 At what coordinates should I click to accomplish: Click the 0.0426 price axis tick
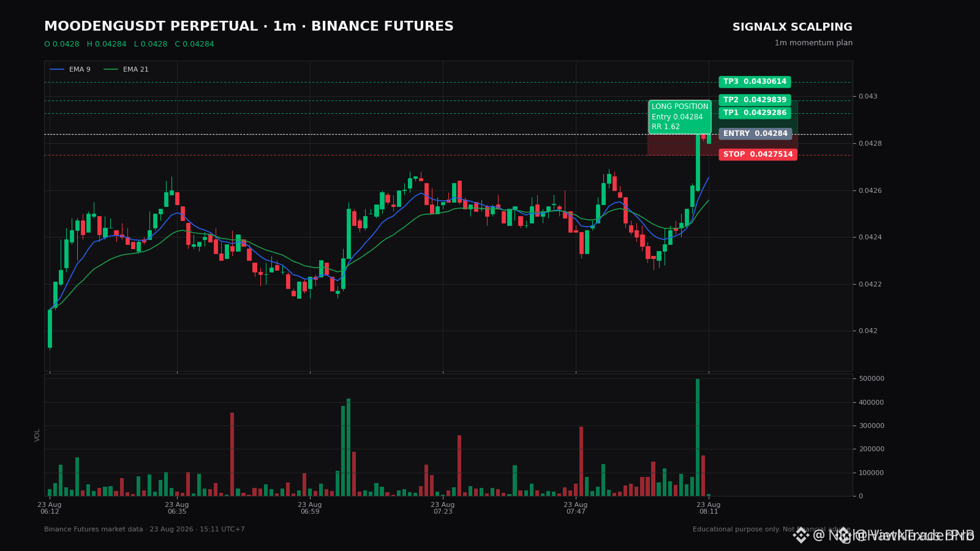pos(870,191)
